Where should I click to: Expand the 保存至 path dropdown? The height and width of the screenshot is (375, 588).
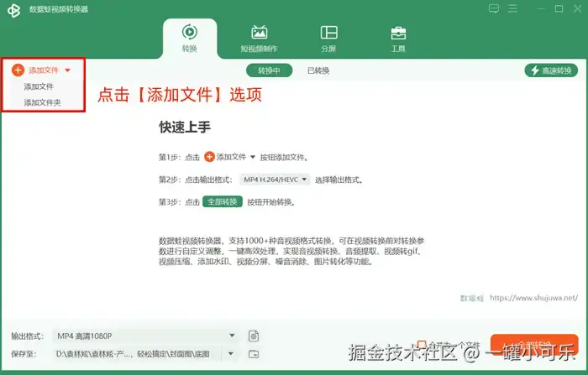231,354
